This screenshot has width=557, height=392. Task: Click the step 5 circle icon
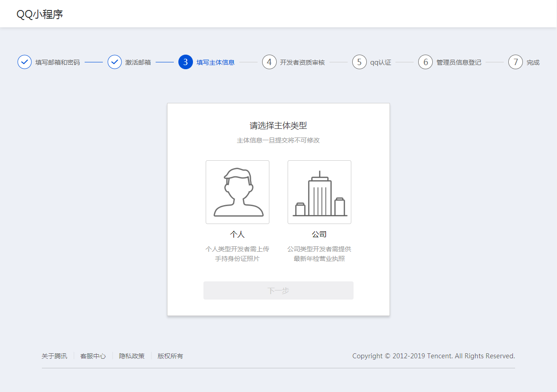(x=360, y=62)
